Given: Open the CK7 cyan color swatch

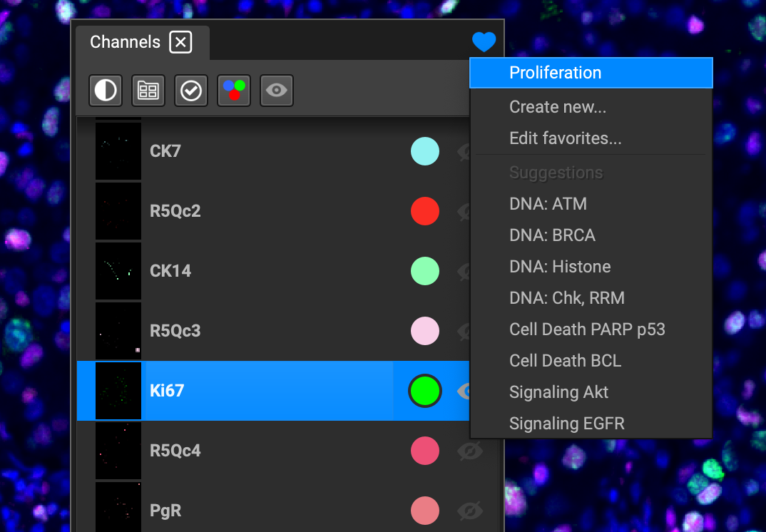Looking at the screenshot, I should [425, 151].
